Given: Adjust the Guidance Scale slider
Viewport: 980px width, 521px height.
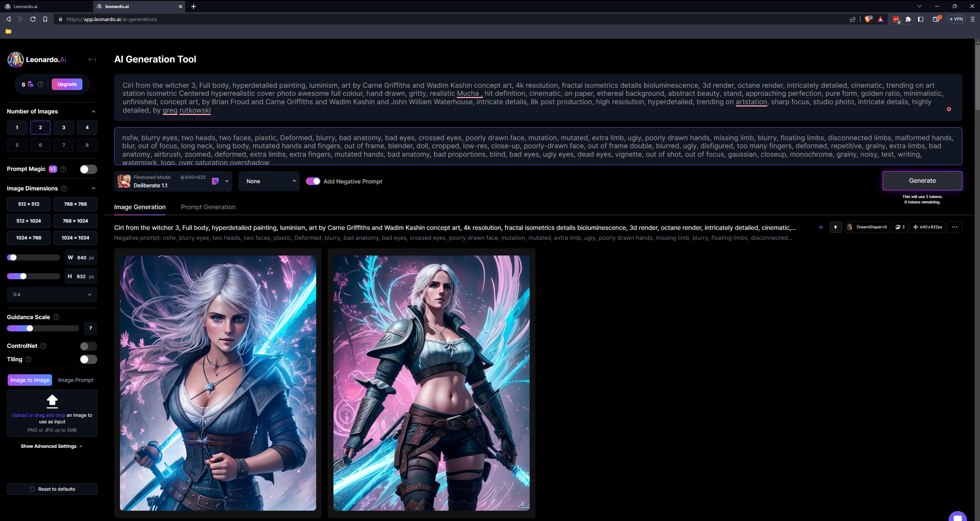Looking at the screenshot, I should pos(43,328).
